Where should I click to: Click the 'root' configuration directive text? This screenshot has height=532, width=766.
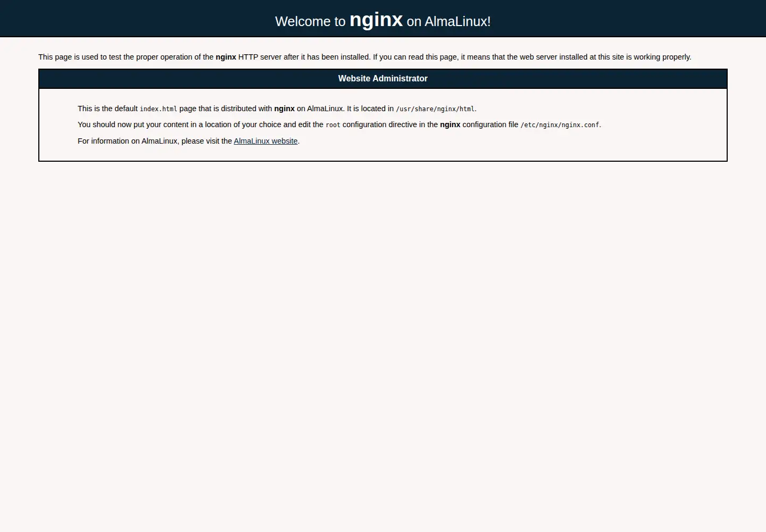(x=333, y=125)
